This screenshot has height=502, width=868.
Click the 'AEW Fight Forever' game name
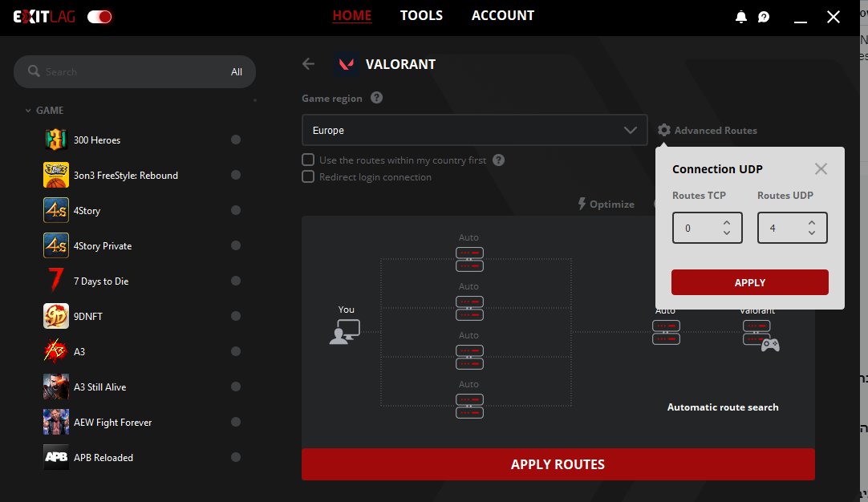112,423
